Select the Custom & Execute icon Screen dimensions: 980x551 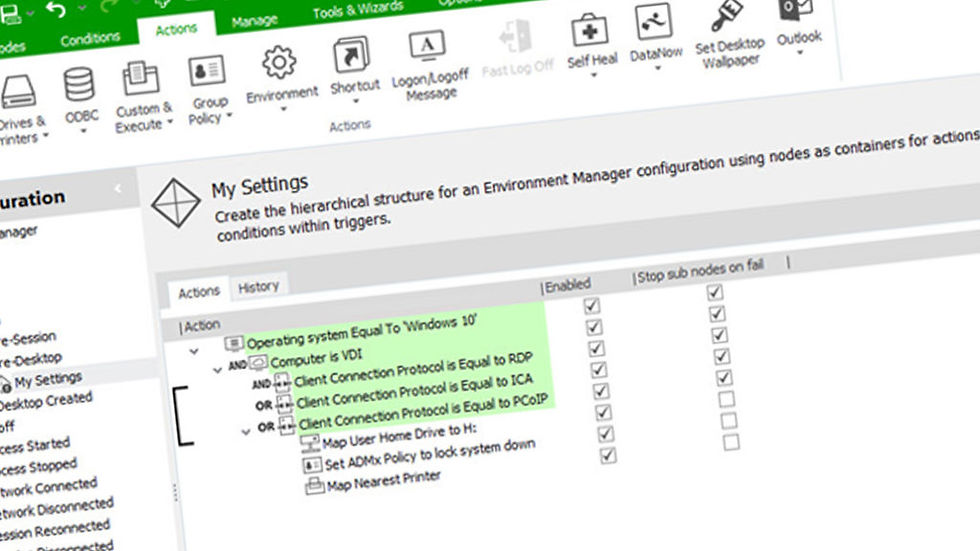[141, 79]
